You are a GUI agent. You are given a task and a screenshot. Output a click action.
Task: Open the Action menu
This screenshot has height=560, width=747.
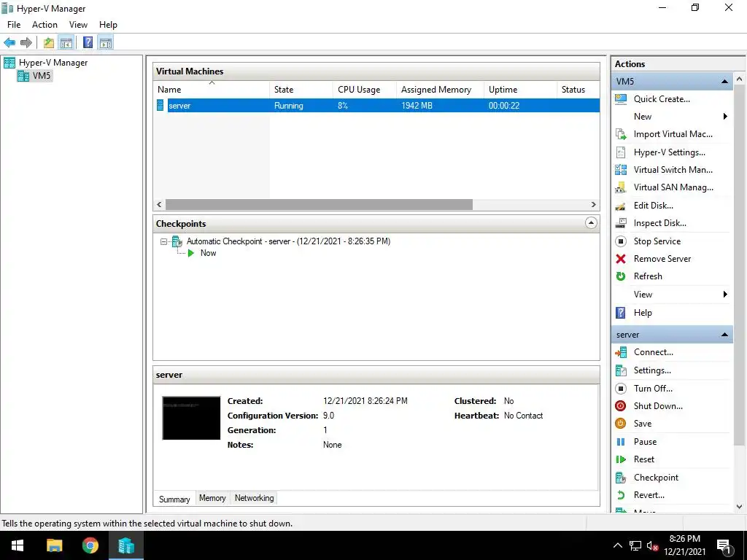tap(44, 25)
